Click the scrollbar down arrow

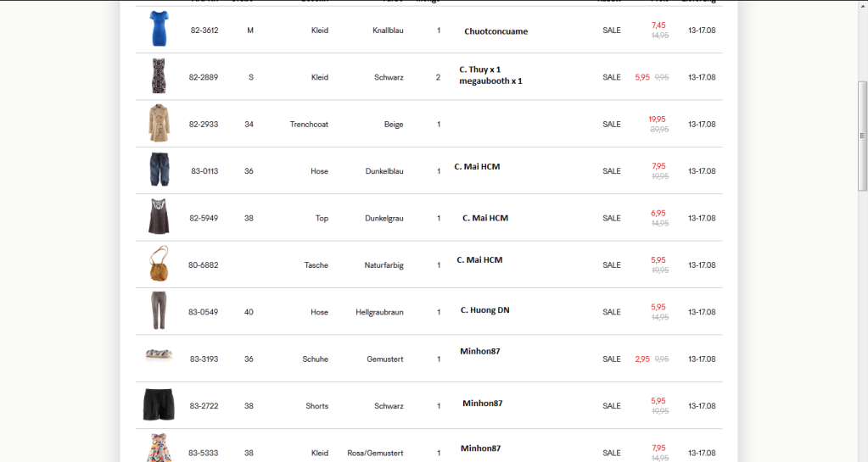tap(863, 456)
